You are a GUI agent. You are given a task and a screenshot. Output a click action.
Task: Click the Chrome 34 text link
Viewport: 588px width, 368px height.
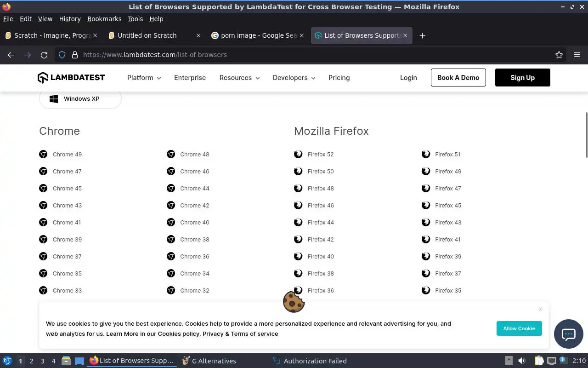tap(195, 274)
